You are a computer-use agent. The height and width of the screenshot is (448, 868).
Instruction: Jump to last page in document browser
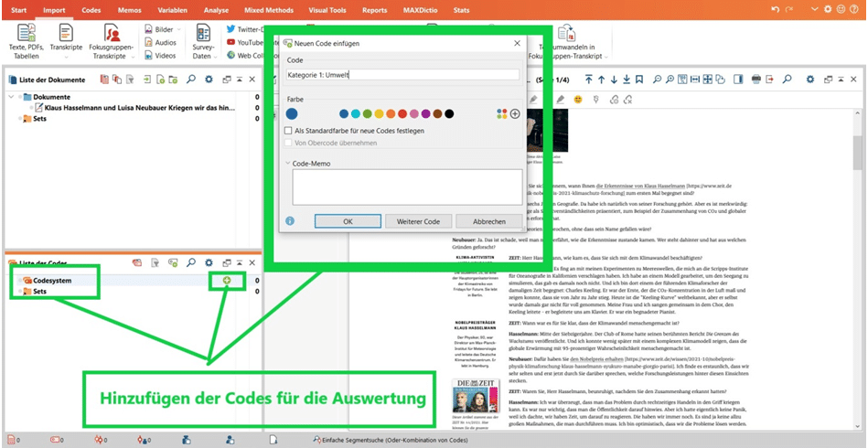point(627,80)
